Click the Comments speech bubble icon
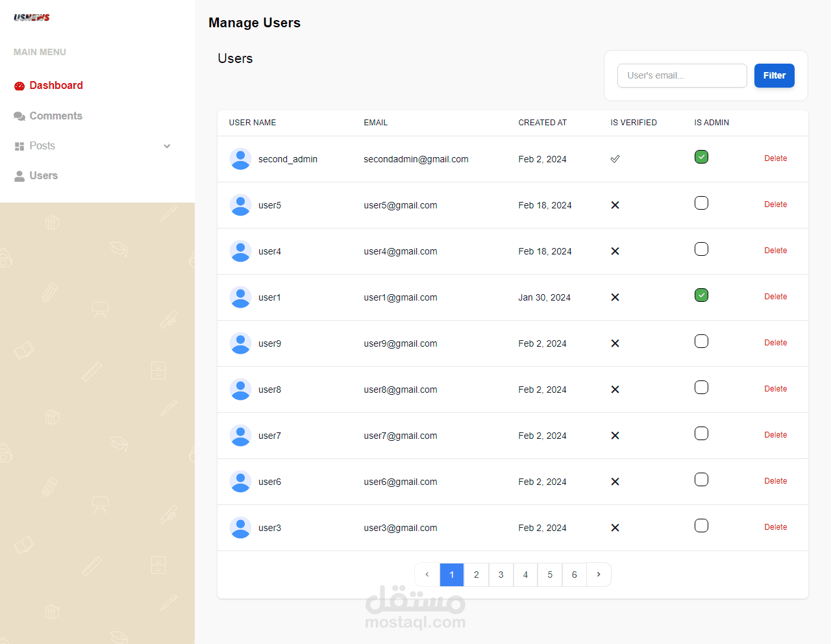Viewport: 831px width, 644px height. (x=19, y=116)
